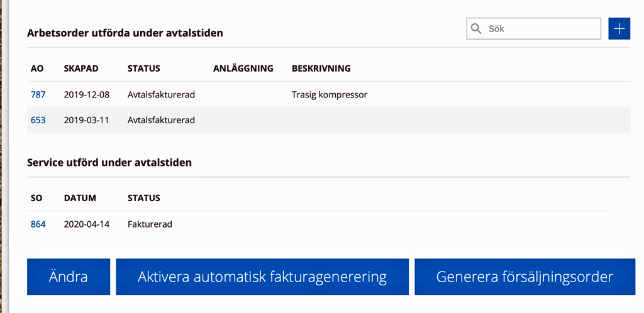This screenshot has width=644, height=313.
Task: Click the SO column header
Action: 36,198
